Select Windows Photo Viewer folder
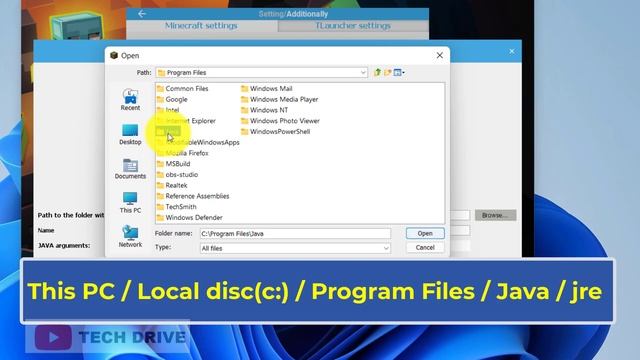 280,121
